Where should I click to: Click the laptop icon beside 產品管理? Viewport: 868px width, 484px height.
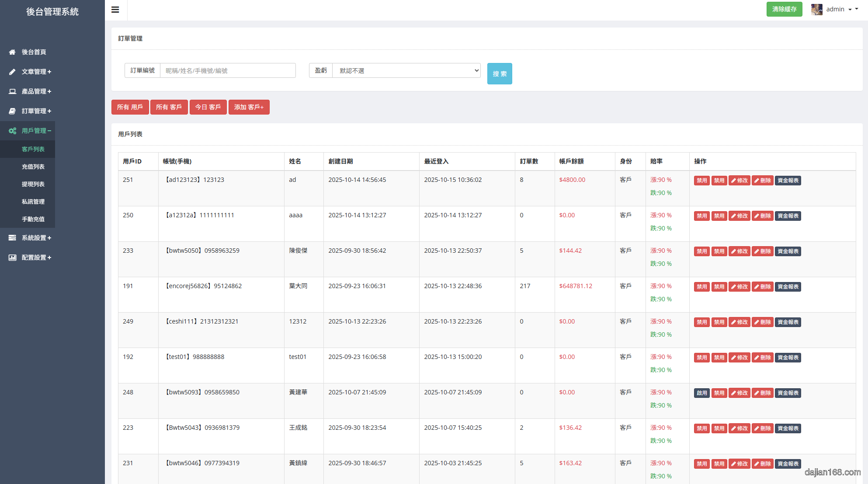tap(12, 91)
